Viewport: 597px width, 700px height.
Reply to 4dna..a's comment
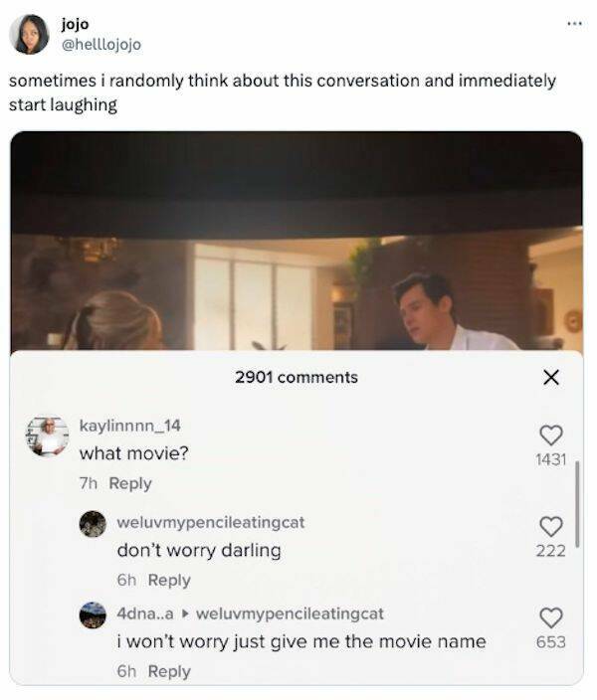point(168,671)
